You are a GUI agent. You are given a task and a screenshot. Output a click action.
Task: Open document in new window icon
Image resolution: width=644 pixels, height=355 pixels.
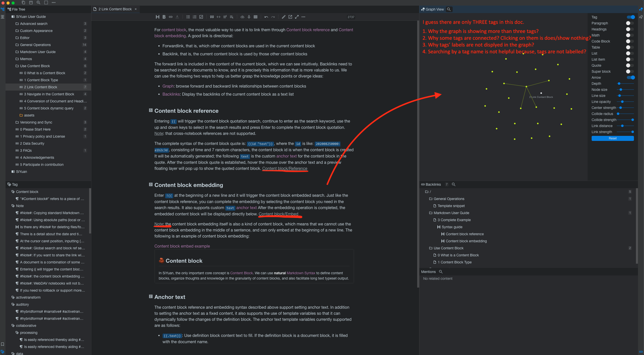[x=290, y=17]
